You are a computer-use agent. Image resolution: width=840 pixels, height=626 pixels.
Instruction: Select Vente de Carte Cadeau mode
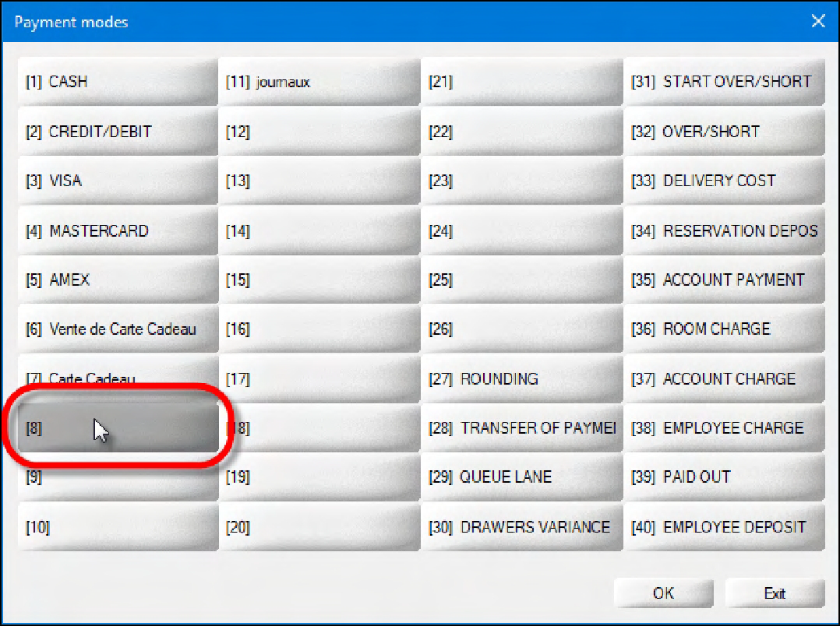click(117, 329)
